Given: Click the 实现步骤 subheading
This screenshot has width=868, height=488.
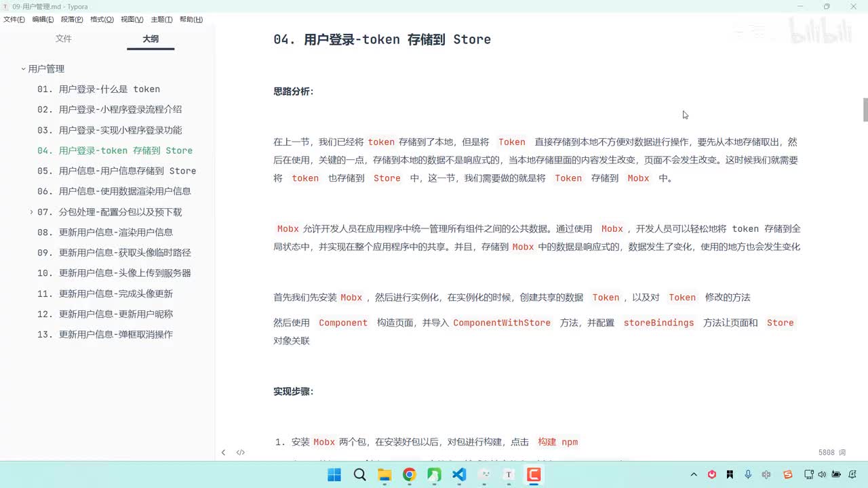Looking at the screenshot, I should coord(294,392).
